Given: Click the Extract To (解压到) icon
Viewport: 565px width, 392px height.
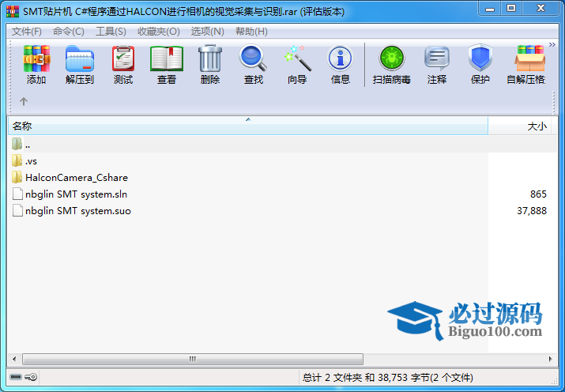Looking at the screenshot, I should point(80,58).
